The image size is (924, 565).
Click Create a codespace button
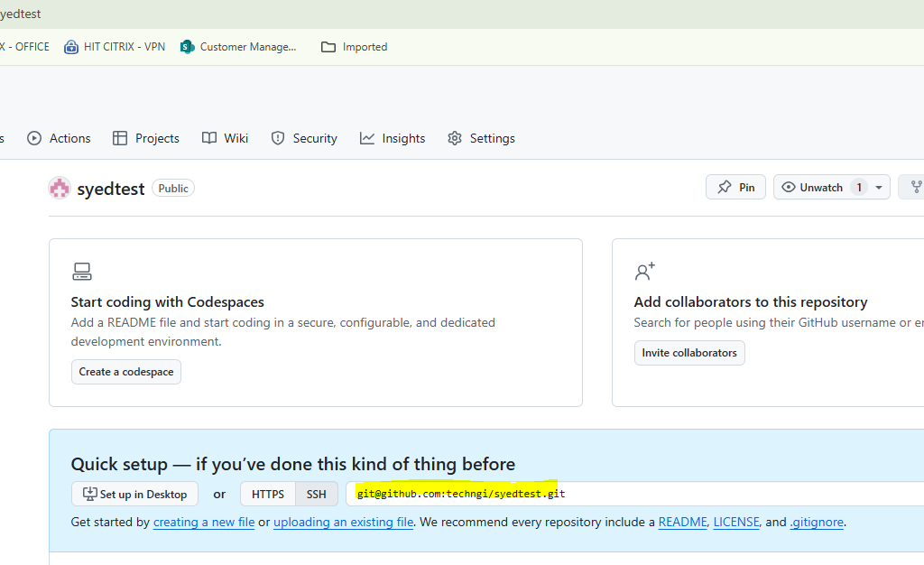pos(126,372)
